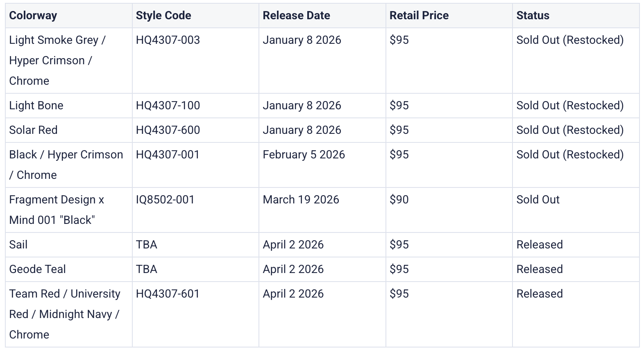Click the Style Code column header

point(163,16)
